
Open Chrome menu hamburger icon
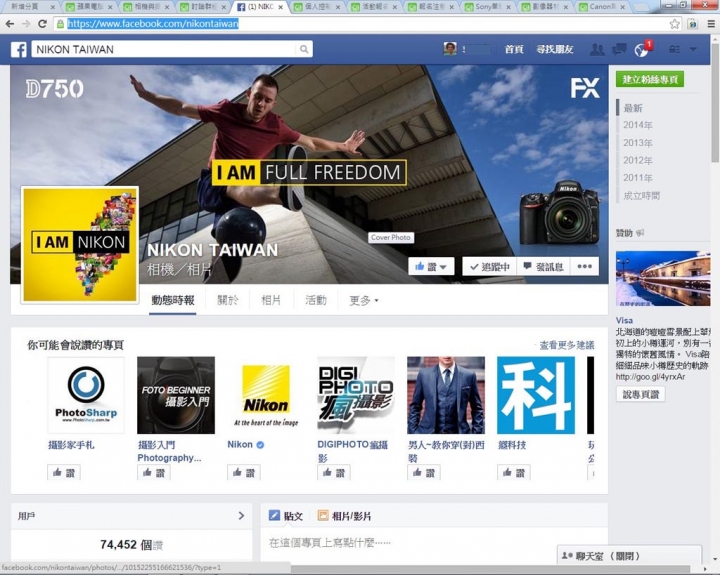coord(711,24)
